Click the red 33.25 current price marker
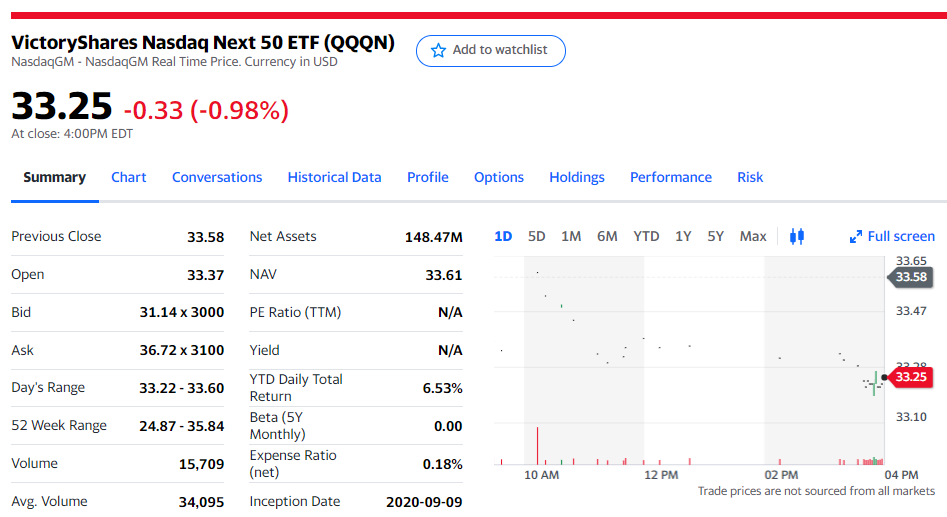This screenshot has width=947, height=517. pyautogui.click(x=910, y=377)
